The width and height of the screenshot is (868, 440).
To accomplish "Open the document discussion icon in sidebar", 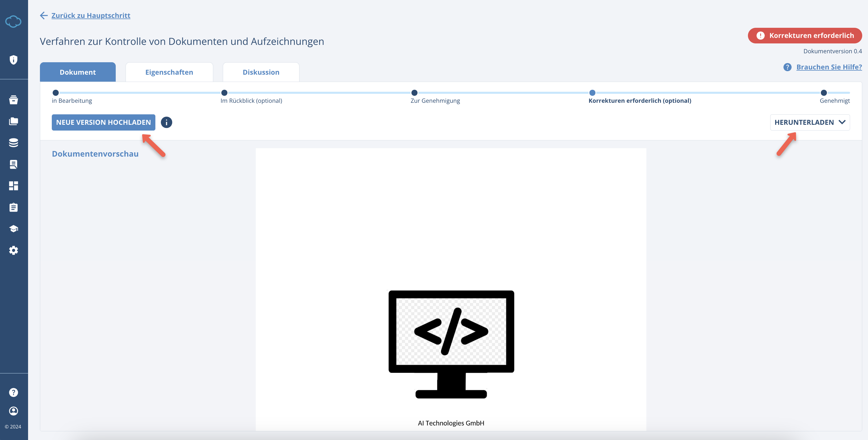I will [14, 164].
